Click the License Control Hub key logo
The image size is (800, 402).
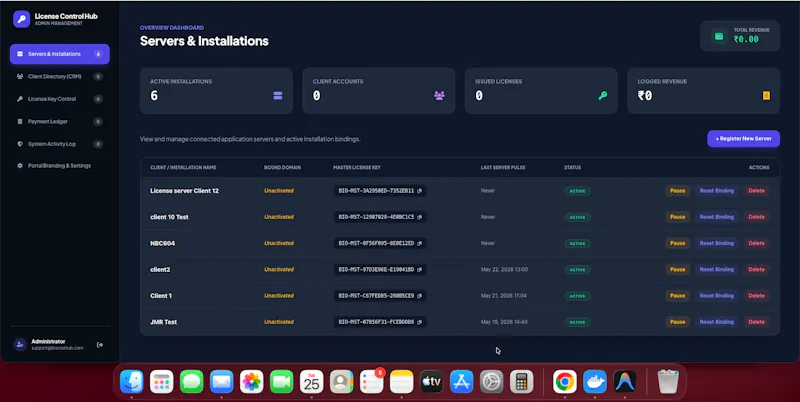pyautogui.click(x=21, y=19)
